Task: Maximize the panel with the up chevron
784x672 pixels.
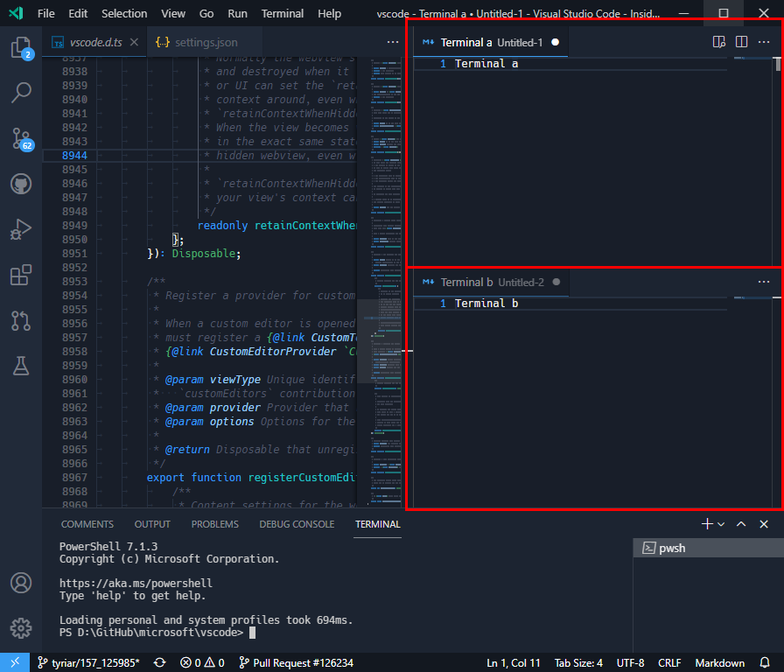Action: coord(741,524)
